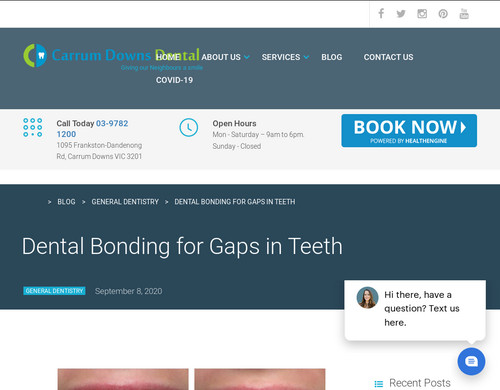Screen dimensions: 500x390
Task: Click the Dental Bonding for Gaps in Teeth heading
Action: [182, 246]
